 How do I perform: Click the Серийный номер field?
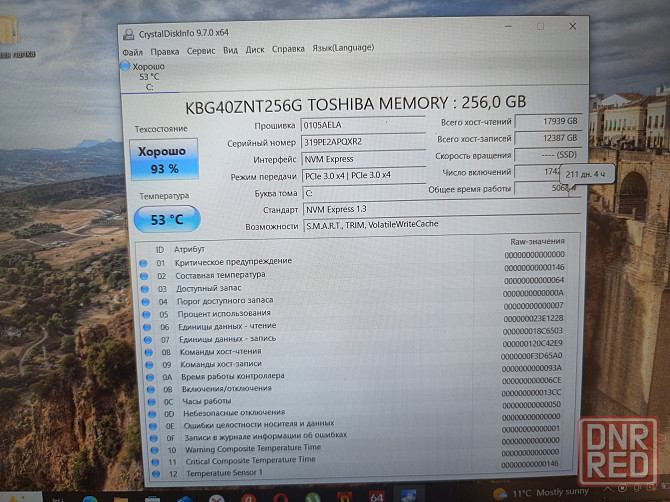(x=362, y=142)
